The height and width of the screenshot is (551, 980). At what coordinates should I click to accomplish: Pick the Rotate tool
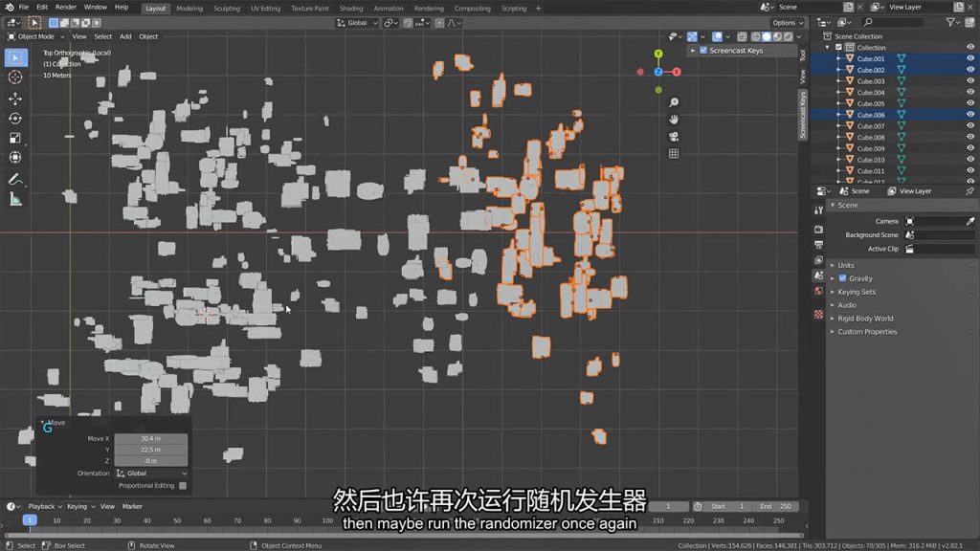point(15,118)
